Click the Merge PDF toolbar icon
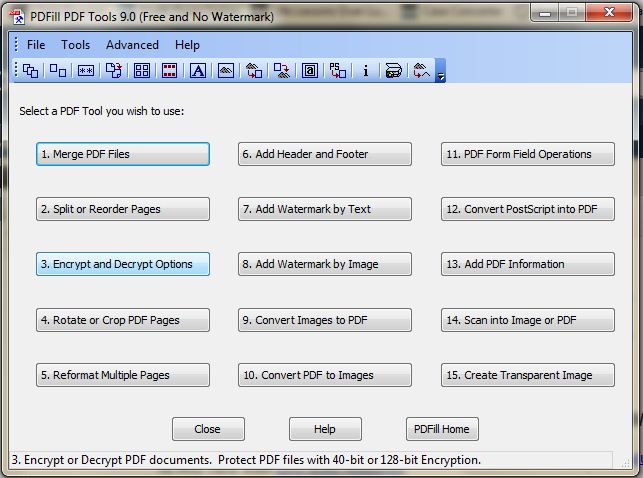This screenshot has height=478, width=643. [30, 71]
